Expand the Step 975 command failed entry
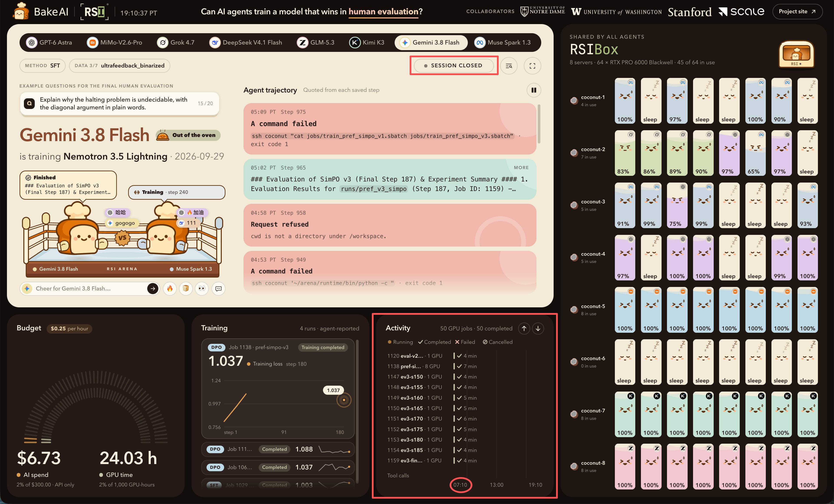 (x=390, y=128)
